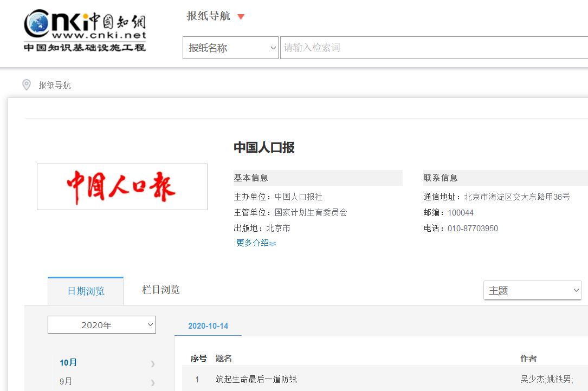Screen dimensions: 588x391
Task: Expand the 9月 month entry
Action: [66, 381]
